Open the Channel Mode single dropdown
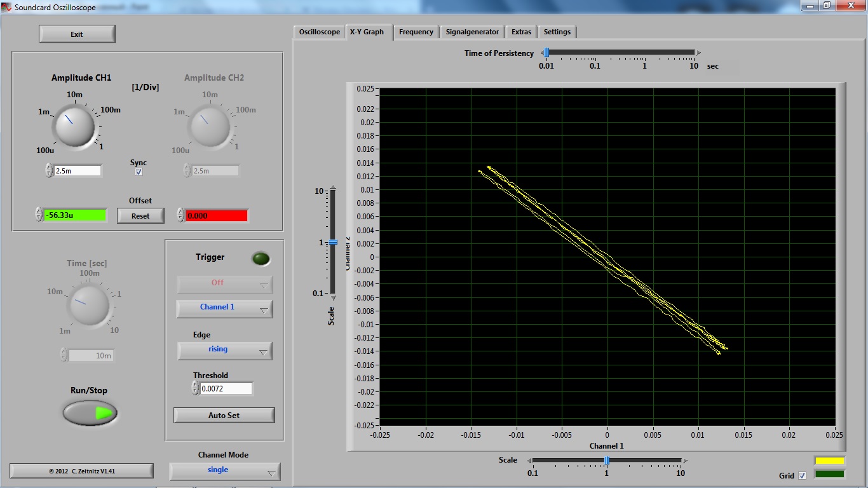 (x=224, y=471)
